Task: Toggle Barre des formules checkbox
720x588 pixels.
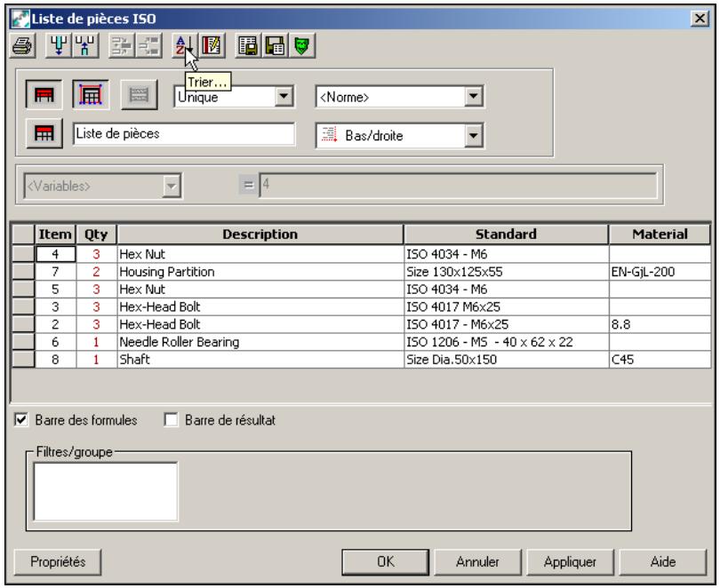Action: [21, 419]
